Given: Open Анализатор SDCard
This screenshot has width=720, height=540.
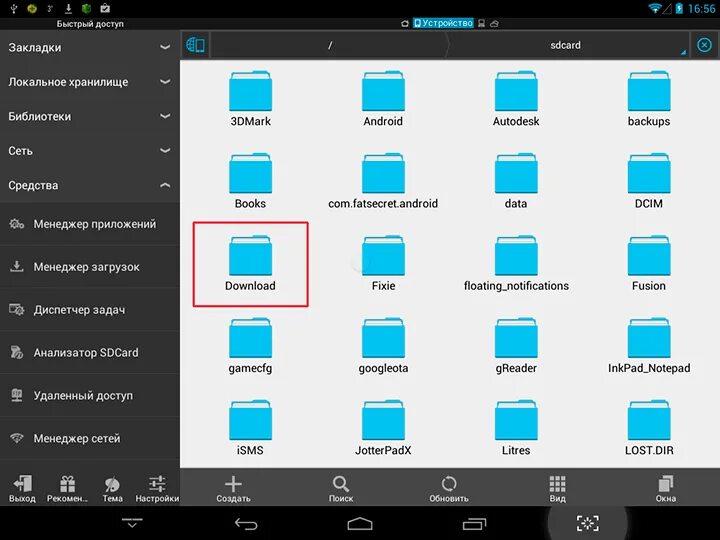Looking at the screenshot, I should click(x=90, y=353).
